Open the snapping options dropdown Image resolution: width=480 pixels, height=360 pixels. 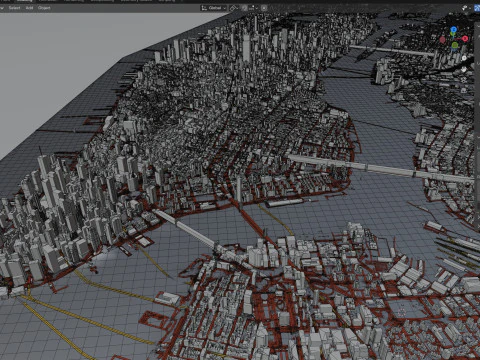(253, 8)
